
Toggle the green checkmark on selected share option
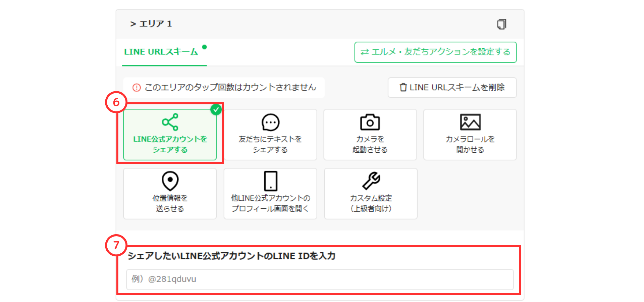pyautogui.click(x=216, y=109)
